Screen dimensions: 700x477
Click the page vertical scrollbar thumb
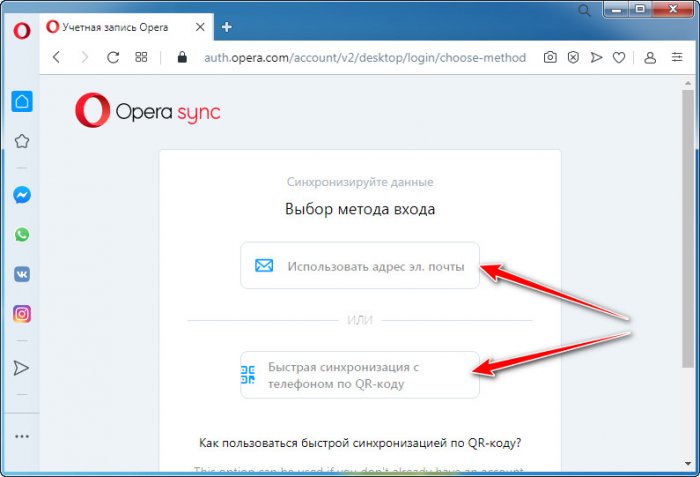point(688,229)
